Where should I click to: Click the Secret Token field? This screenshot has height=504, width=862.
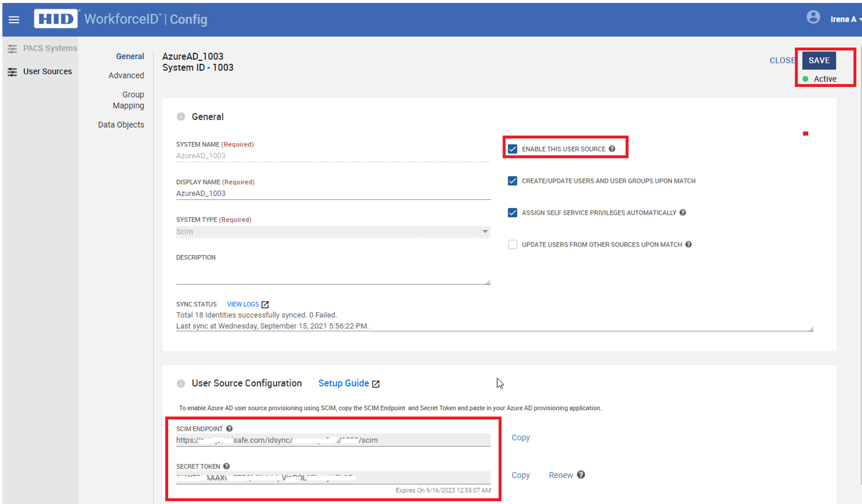pyautogui.click(x=333, y=477)
